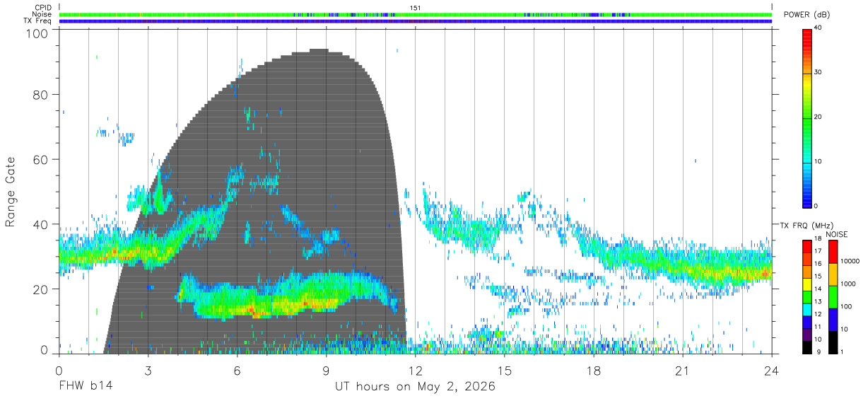Click the TX FRQ colour legend bar
This screenshot has height=401, width=868.
(x=807, y=296)
